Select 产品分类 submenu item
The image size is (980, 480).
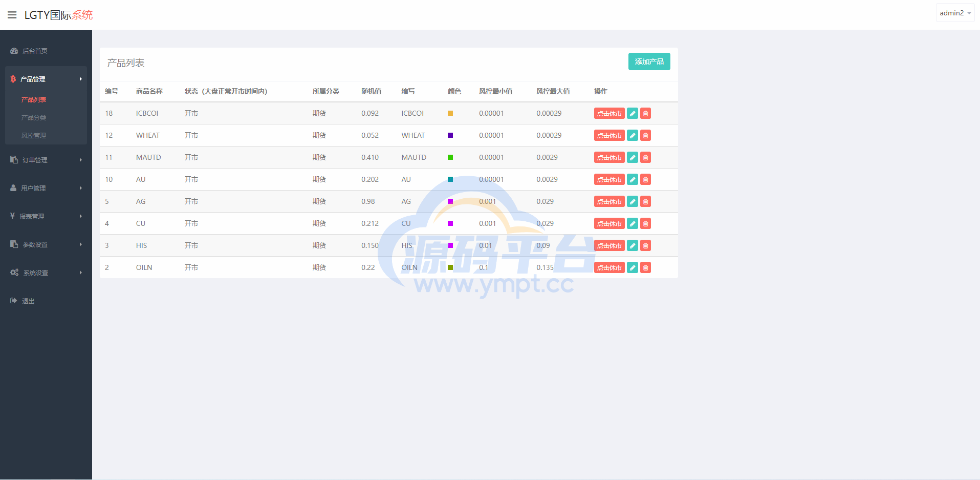[x=34, y=117]
